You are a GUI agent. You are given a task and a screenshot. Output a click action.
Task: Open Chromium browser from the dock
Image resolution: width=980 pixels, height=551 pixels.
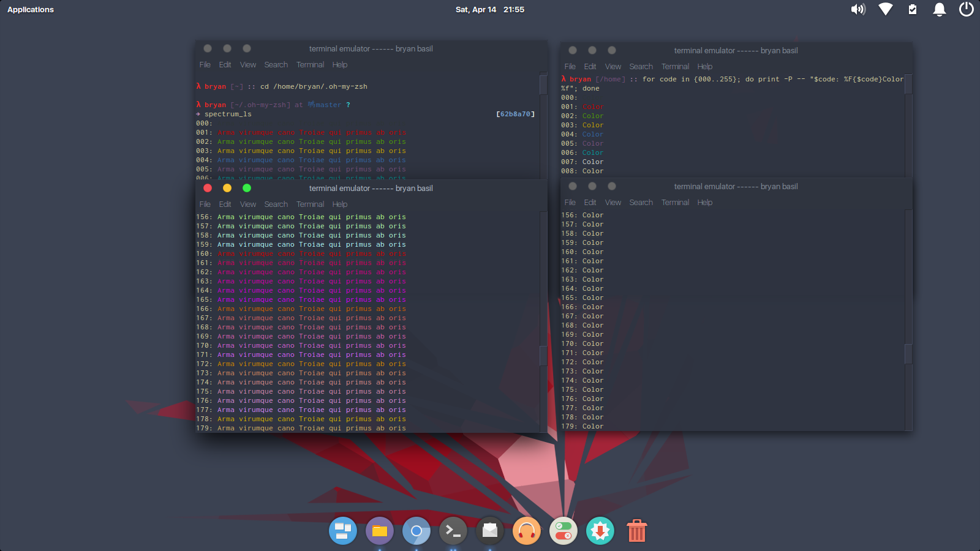[x=417, y=531]
